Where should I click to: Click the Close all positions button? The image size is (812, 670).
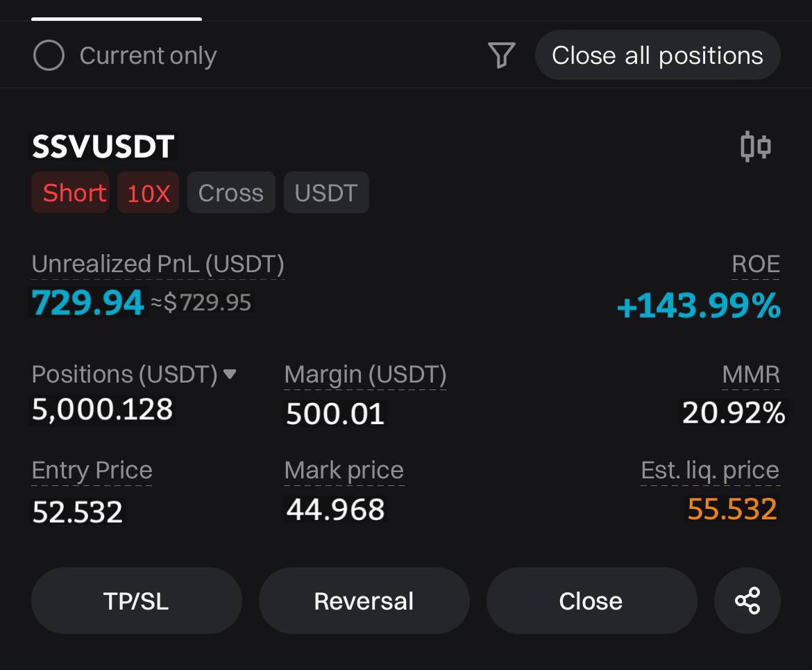pos(658,55)
